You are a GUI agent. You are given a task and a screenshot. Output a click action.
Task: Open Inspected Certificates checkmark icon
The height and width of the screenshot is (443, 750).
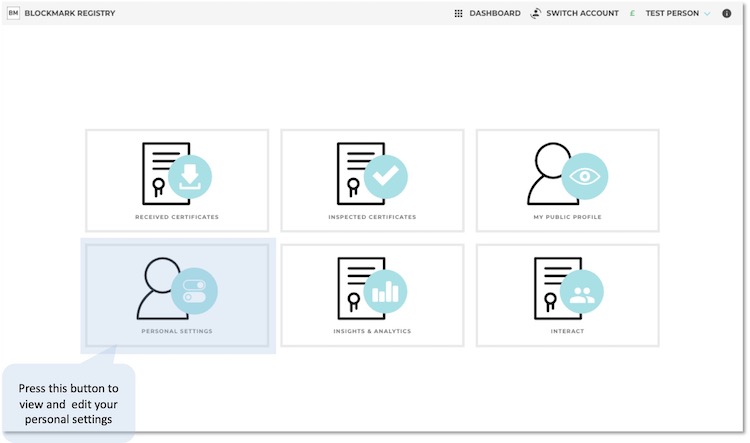tap(385, 178)
